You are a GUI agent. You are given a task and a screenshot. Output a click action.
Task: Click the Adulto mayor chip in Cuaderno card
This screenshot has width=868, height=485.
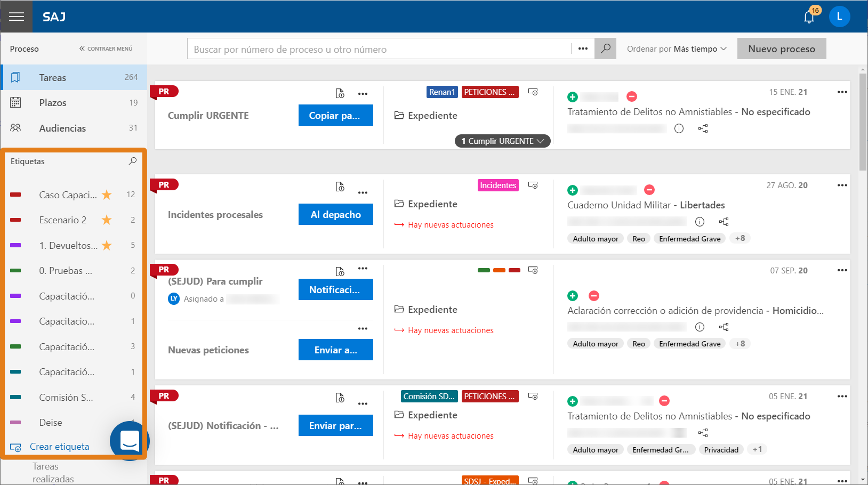tap(596, 238)
